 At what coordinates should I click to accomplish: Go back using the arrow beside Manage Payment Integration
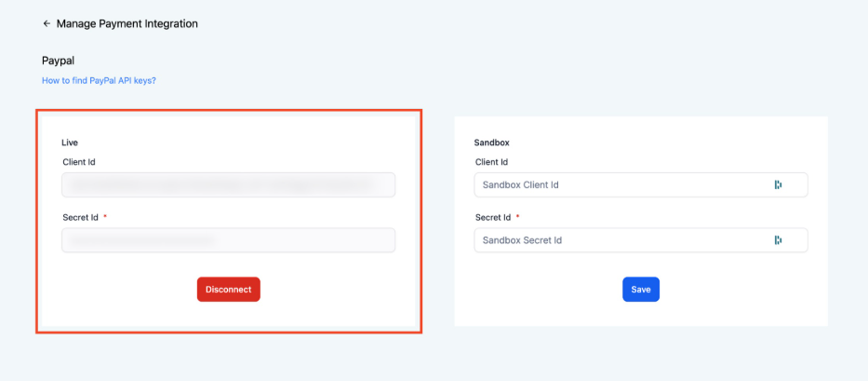pyautogui.click(x=47, y=24)
